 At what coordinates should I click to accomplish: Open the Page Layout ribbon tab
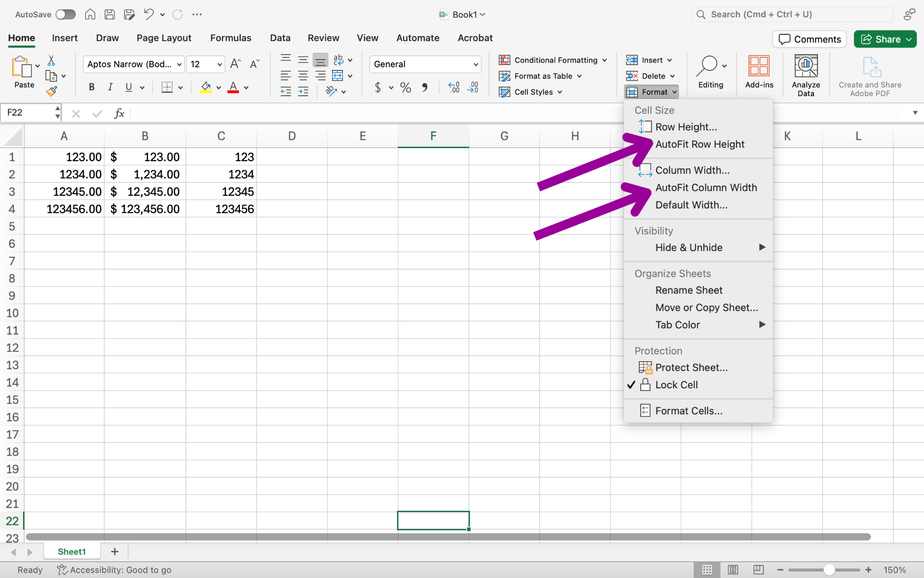tap(164, 38)
